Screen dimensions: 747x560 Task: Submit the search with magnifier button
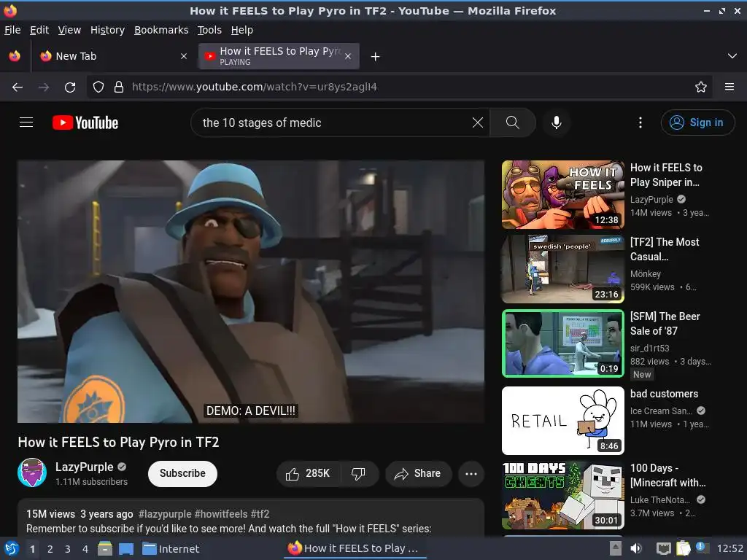pyautogui.click(x=513, y=122)
